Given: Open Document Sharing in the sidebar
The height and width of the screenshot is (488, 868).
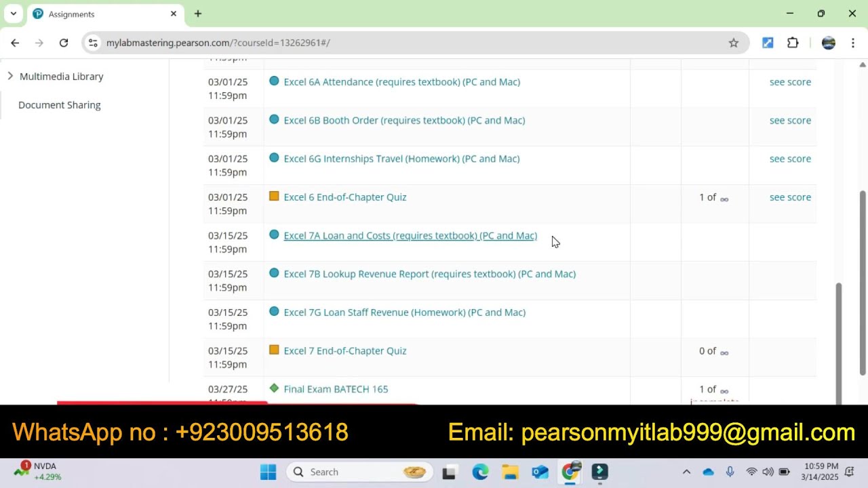Looking at the screenshot, I should (x=60, y=105).
